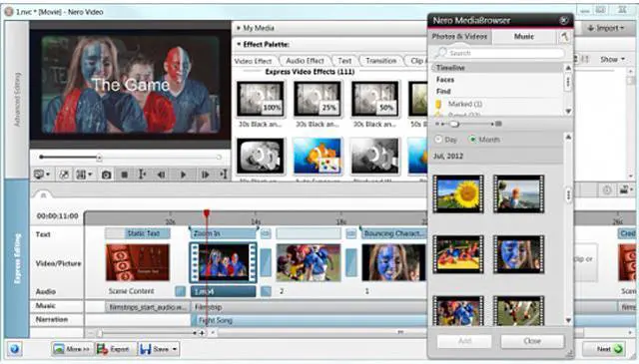Open the Audio Effect tab
639x364 pixels.
coord(305,61)
